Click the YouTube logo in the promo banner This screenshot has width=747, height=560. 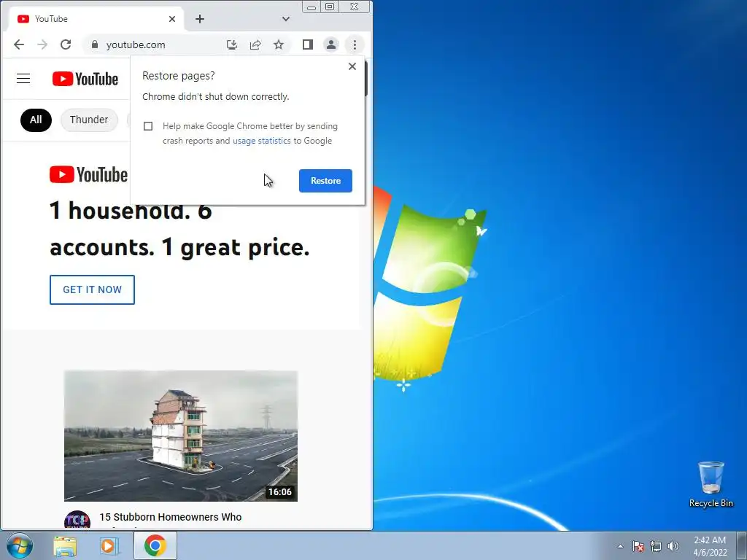coord(88,175)
